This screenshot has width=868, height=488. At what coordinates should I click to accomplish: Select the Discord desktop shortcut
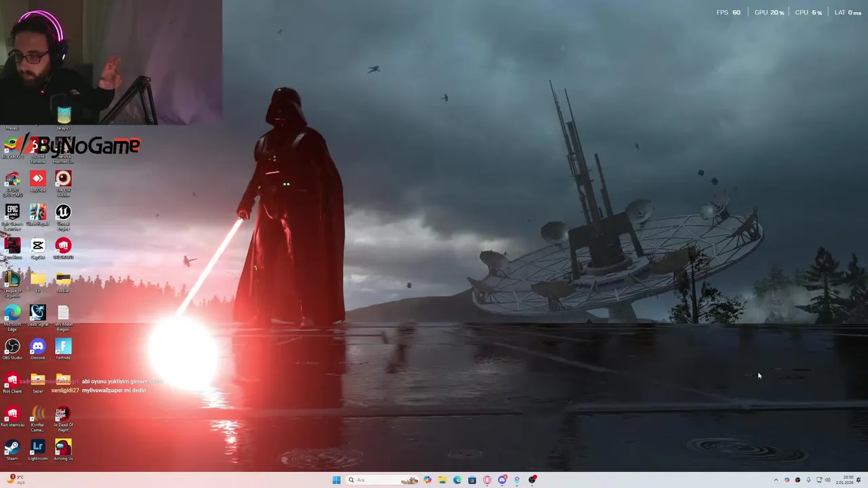(38, 349)
